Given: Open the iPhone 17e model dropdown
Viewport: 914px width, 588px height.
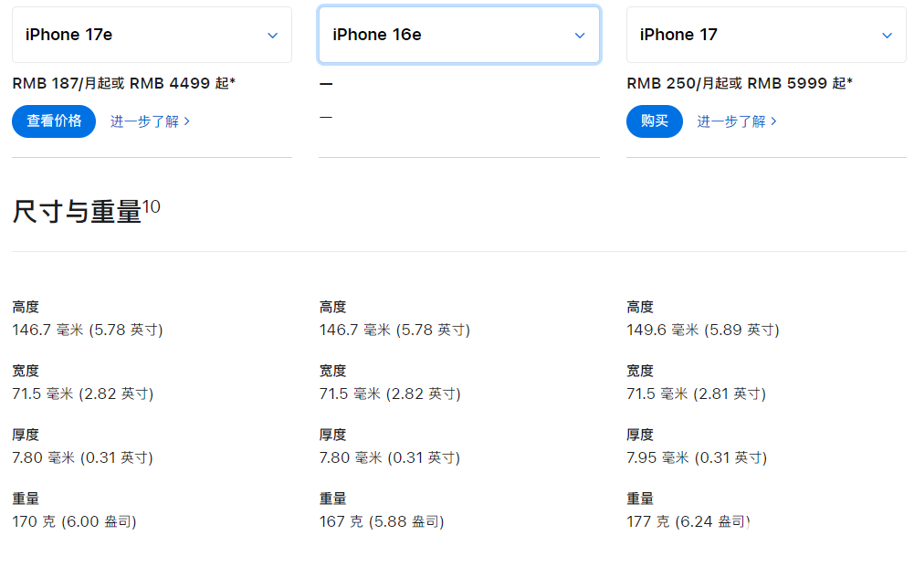Looking at the screenshot, I should click(x=152, y=35).
